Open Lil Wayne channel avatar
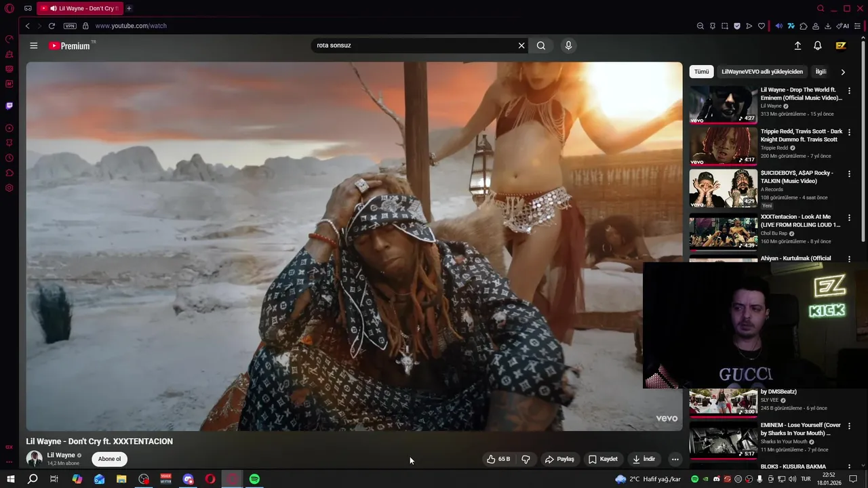Image resolution: width=868 pixels, height=488 pixels. [x=34, y=459]
